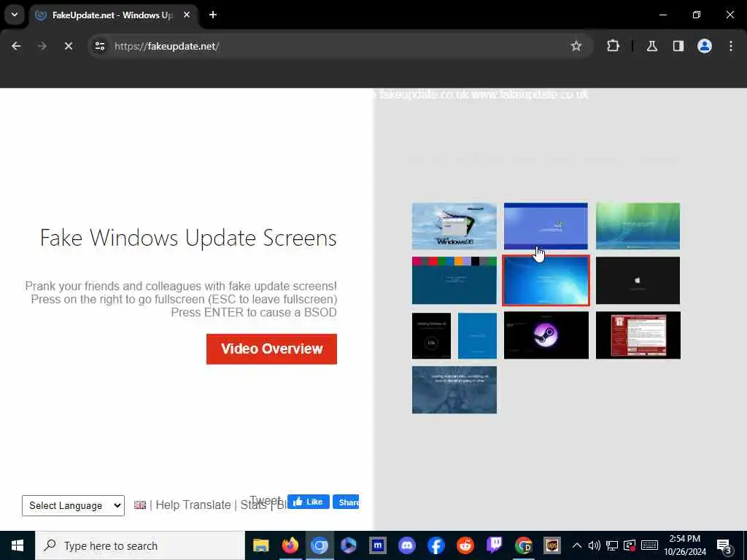Open a new browser tab

pyautogui.click(x=213, y=15)
